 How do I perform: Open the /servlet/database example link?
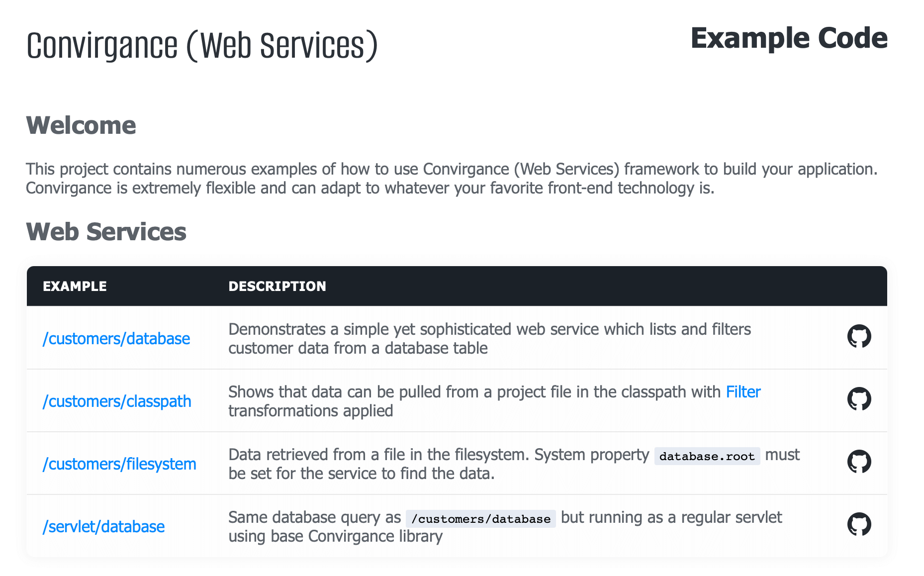click(103, 527)
